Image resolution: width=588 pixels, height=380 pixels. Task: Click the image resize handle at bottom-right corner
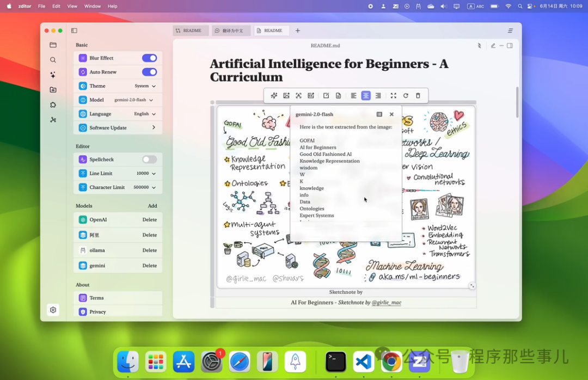[x=472, y=286]
